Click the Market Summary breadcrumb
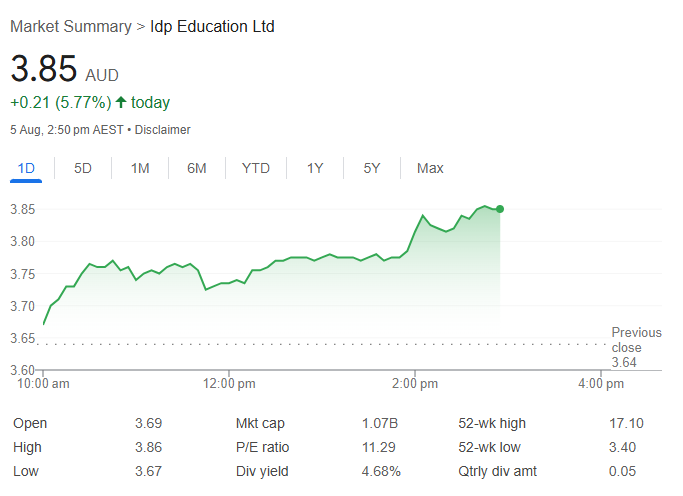The width and height of the screenshot is (683, 496). tap(70, 27)
